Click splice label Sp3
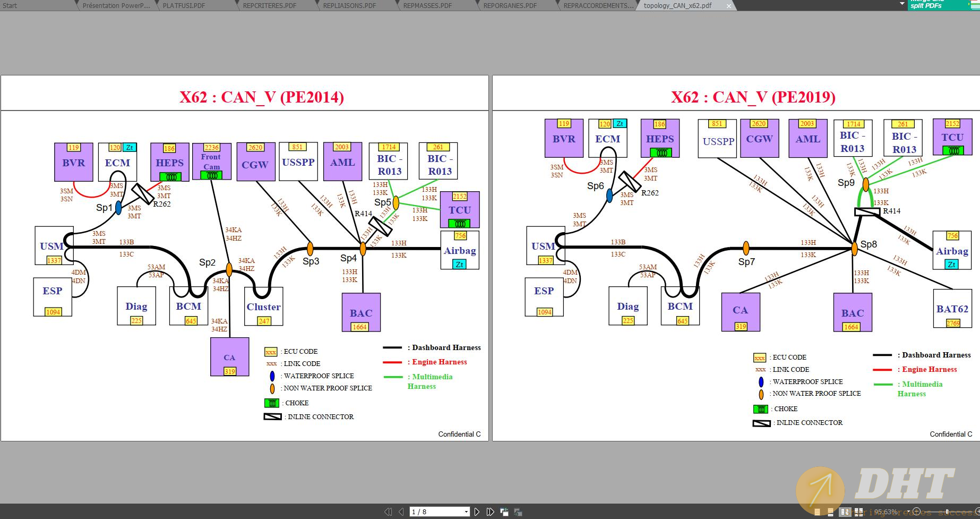Screen dimensions: 980x519 311,261
